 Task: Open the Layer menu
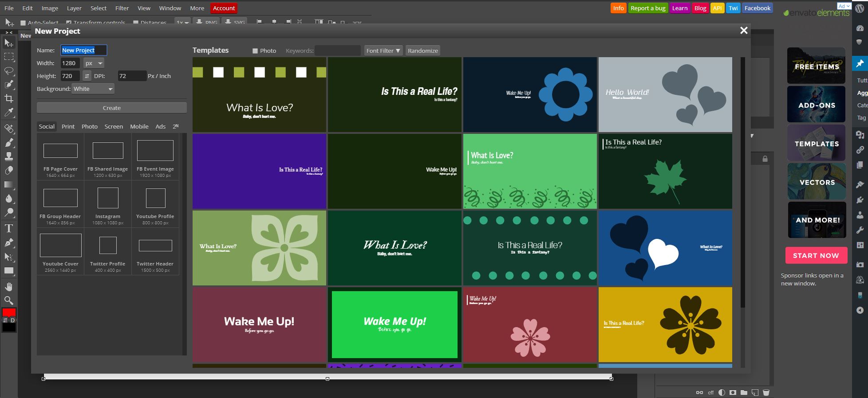click(74, 8)
